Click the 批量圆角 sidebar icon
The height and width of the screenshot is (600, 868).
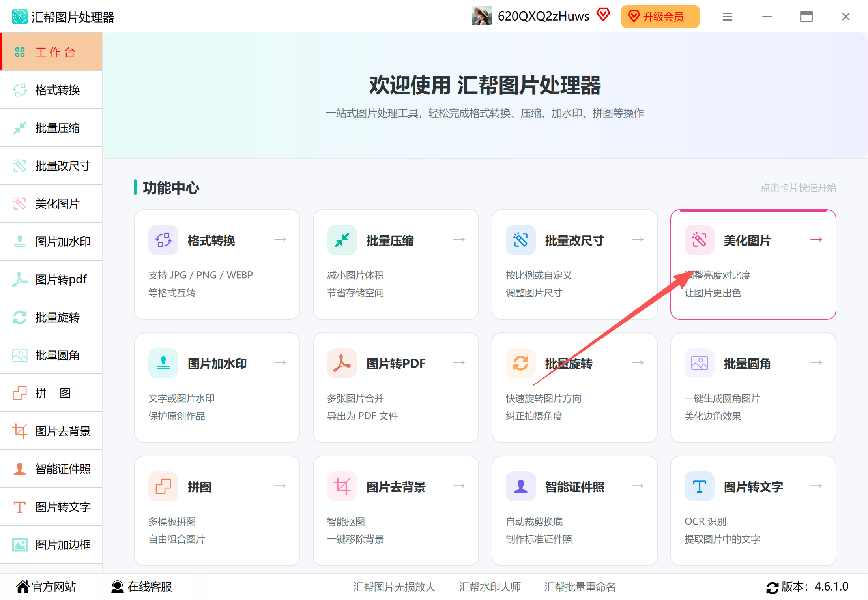(19, 355)
